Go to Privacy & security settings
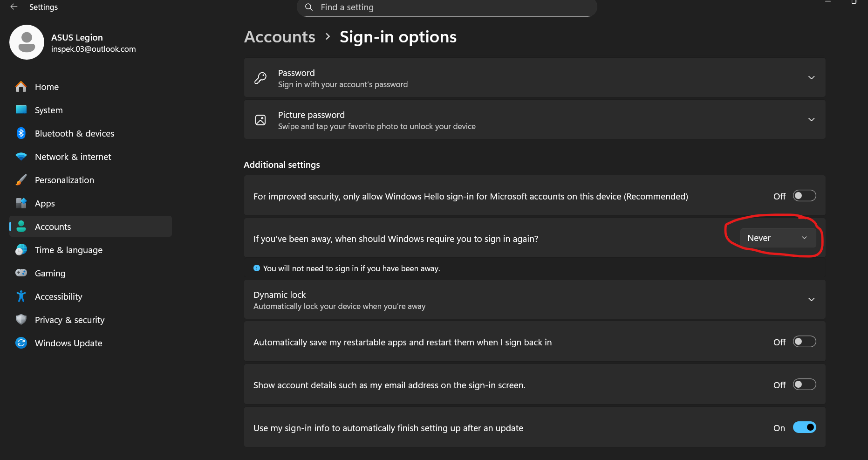The height and width of the screenshot is (460, 868). 69,320
